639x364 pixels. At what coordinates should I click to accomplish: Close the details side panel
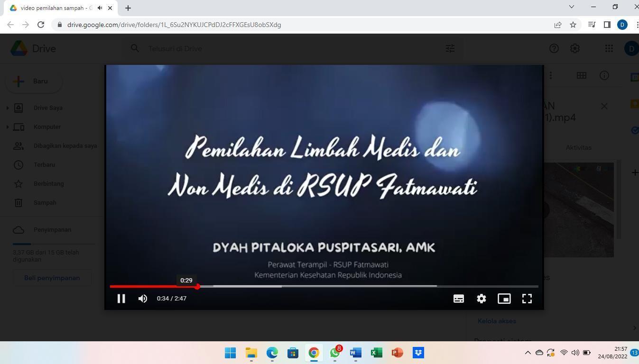[x=604, y=106]
